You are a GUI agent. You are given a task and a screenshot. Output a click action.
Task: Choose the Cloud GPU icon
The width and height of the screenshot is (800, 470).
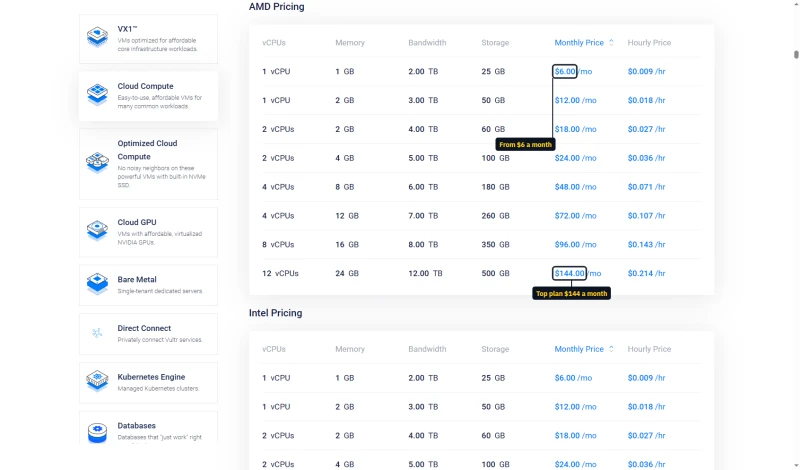coord(97,231)
